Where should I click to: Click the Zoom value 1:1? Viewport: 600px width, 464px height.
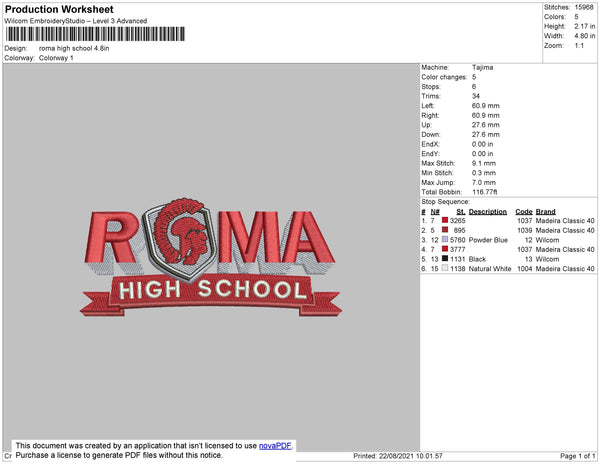click(x=579, y=46)
